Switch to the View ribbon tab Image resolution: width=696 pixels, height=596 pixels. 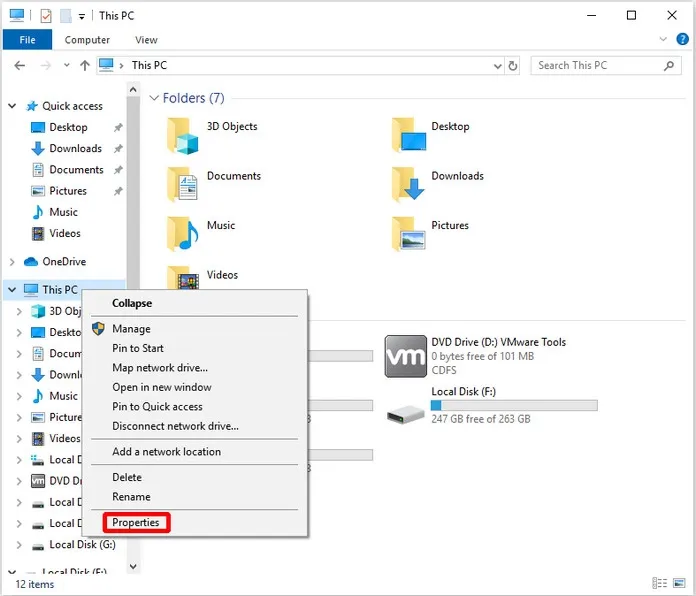(x=146, y=40)
